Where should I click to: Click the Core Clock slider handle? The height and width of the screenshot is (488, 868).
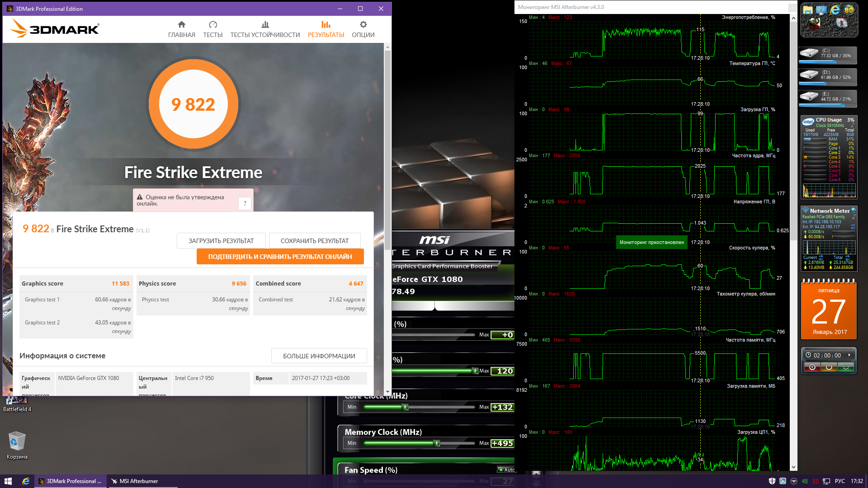tap(405, 407)
